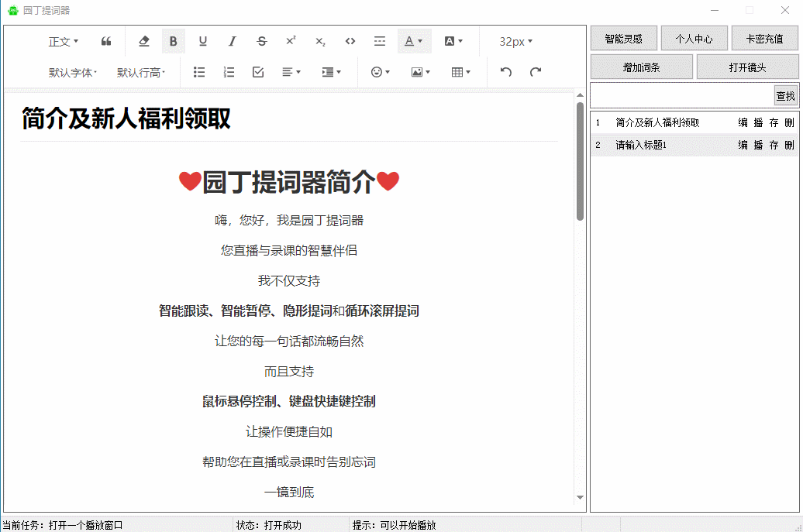The height and width of the screenshot is (532, 803).
Task: Open the 正文 paragraph style dropdown
Action: [64, 41]
